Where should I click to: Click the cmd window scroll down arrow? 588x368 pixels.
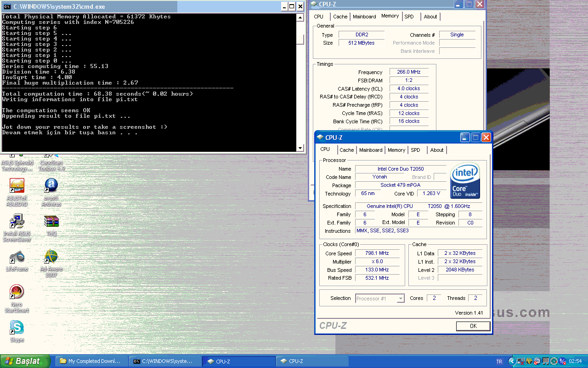coord(300,148)
